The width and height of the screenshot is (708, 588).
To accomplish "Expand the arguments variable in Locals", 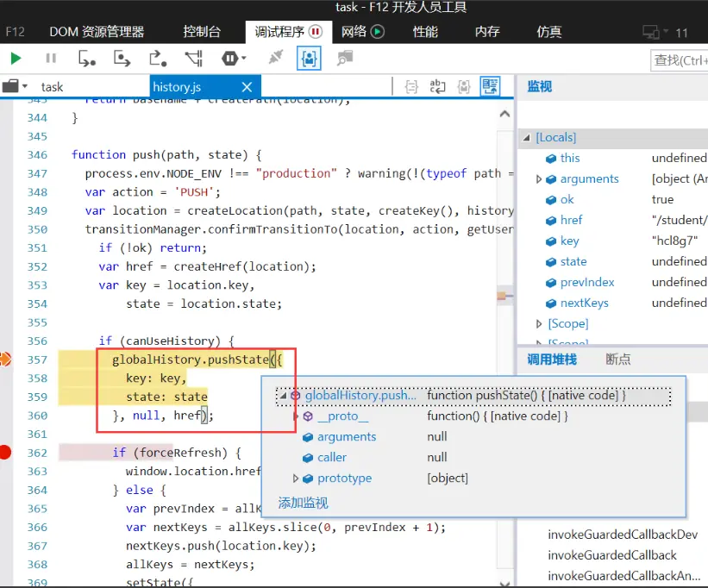I will point(539,179).
